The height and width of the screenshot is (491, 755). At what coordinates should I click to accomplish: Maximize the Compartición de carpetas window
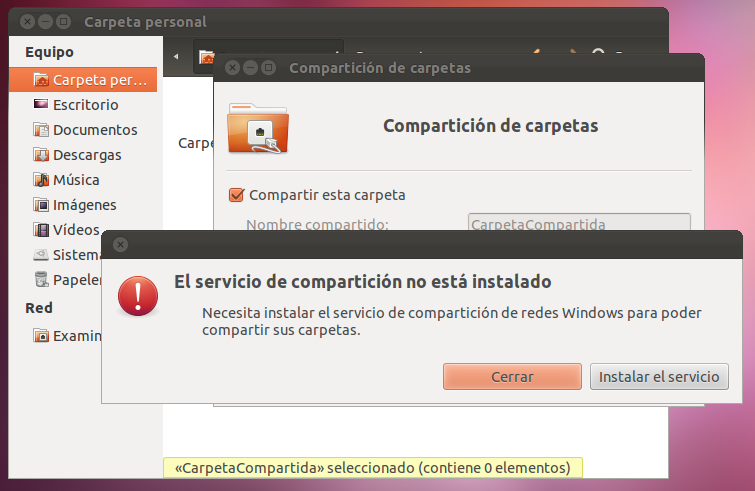tap(268, 68)
